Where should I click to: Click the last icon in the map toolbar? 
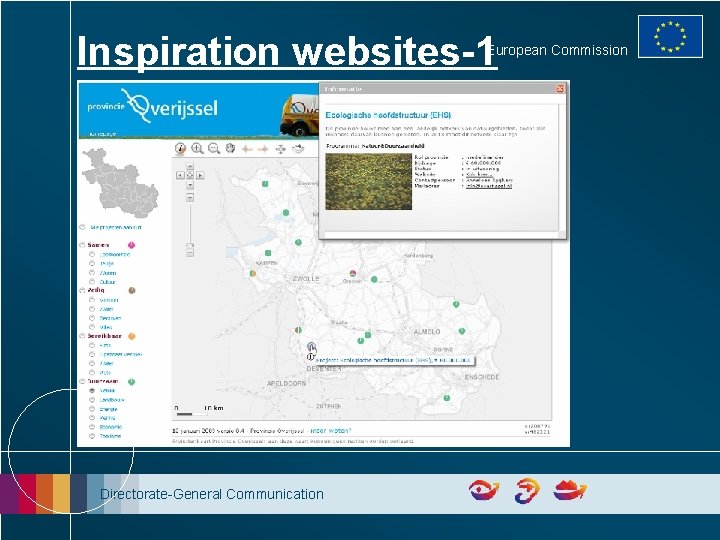tap(298, 148)
